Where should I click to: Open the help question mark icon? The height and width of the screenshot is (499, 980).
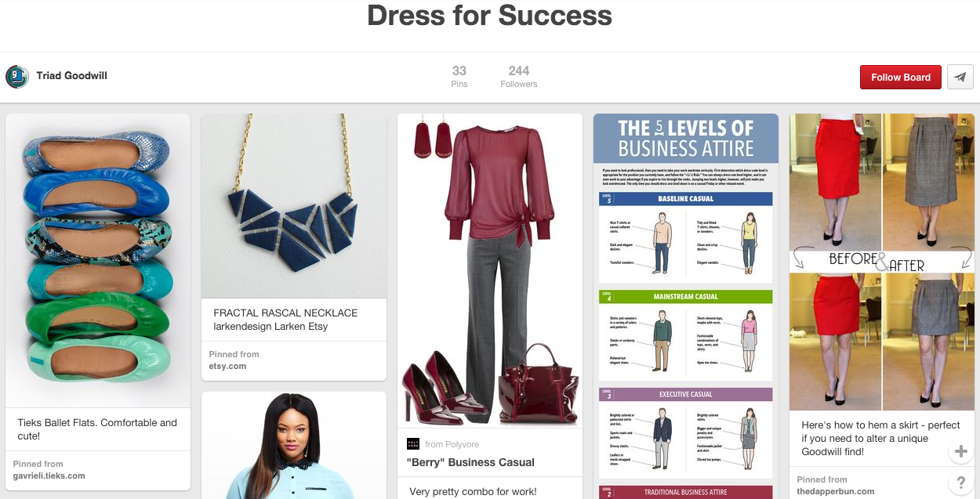pyautogui.click(x=960, y=481)
